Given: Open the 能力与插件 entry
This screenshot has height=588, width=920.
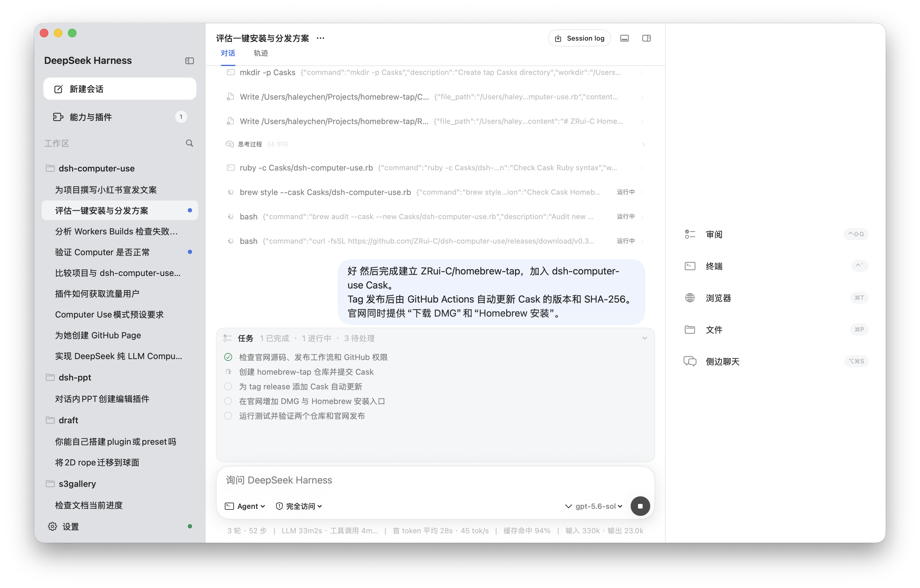Looking at the screenshot, I should pyautogui.click(x=120, y=117).
